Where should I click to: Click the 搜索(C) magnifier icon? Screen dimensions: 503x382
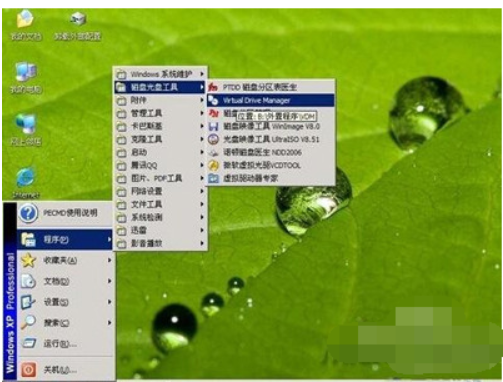28,322
